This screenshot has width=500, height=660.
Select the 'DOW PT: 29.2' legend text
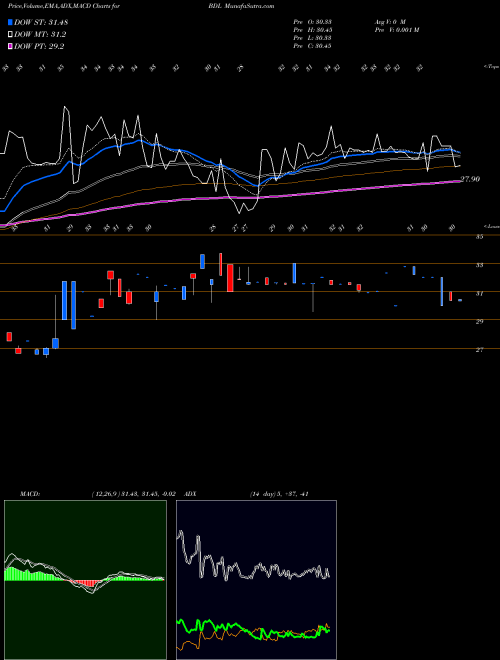[x=39, y=46]
